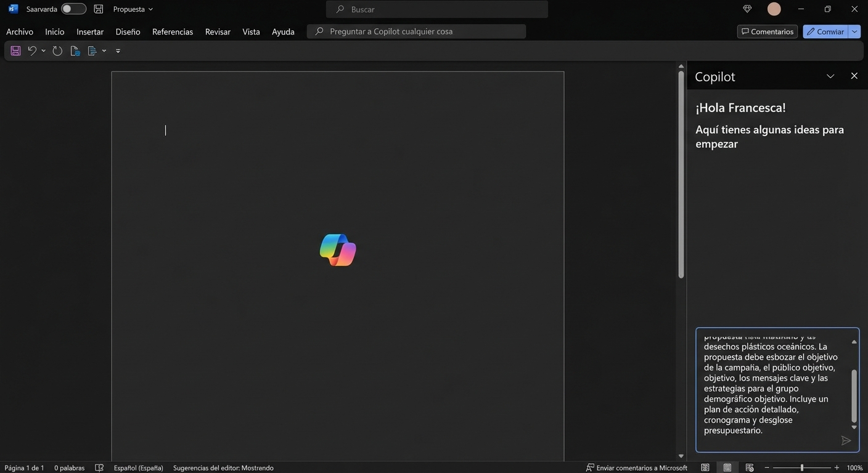Click Enviar comentarios a Microsoft

(637, 468)
